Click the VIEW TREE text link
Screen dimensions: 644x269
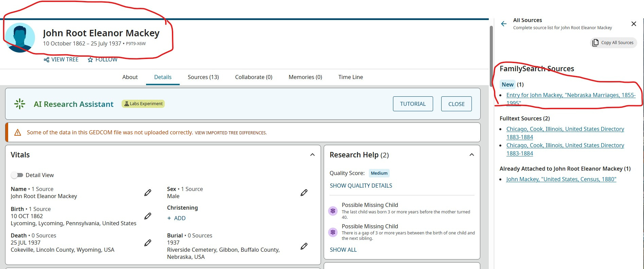coord(65,60)
